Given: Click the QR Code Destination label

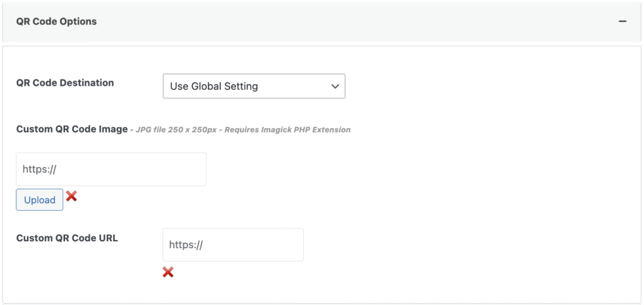Looking at the screenshot, I should click(65, 82).
